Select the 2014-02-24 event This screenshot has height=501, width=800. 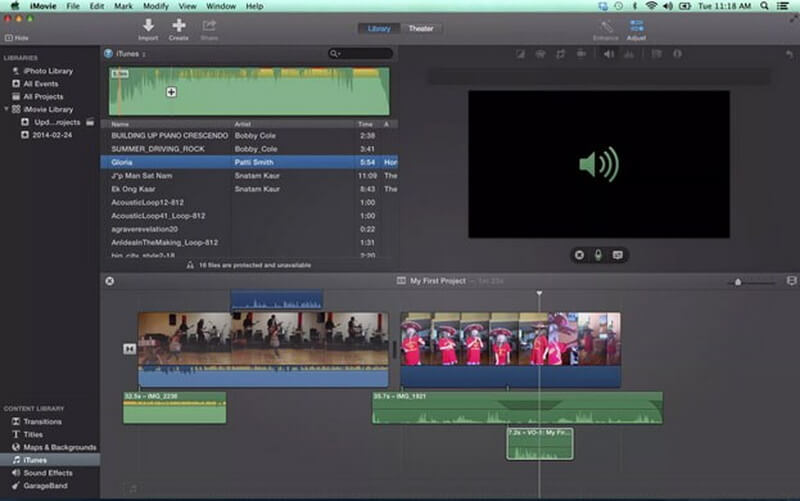(52, 135)
